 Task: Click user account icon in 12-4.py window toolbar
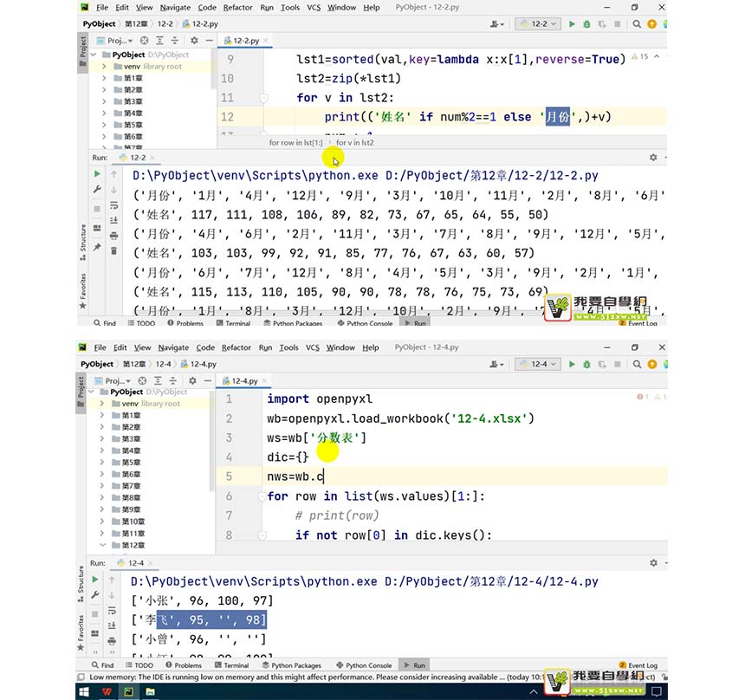496,364
